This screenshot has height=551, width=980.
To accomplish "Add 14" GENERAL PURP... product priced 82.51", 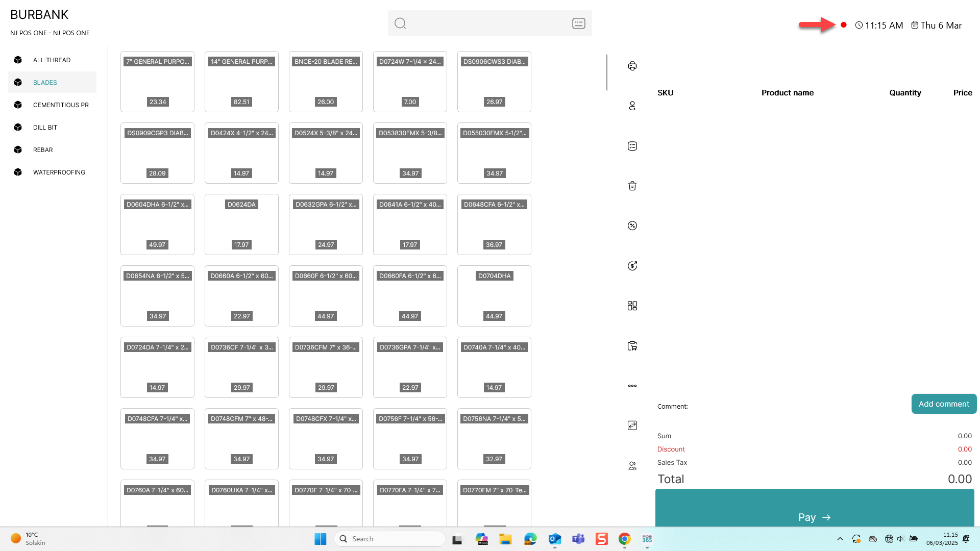I will tap(241, 82).
